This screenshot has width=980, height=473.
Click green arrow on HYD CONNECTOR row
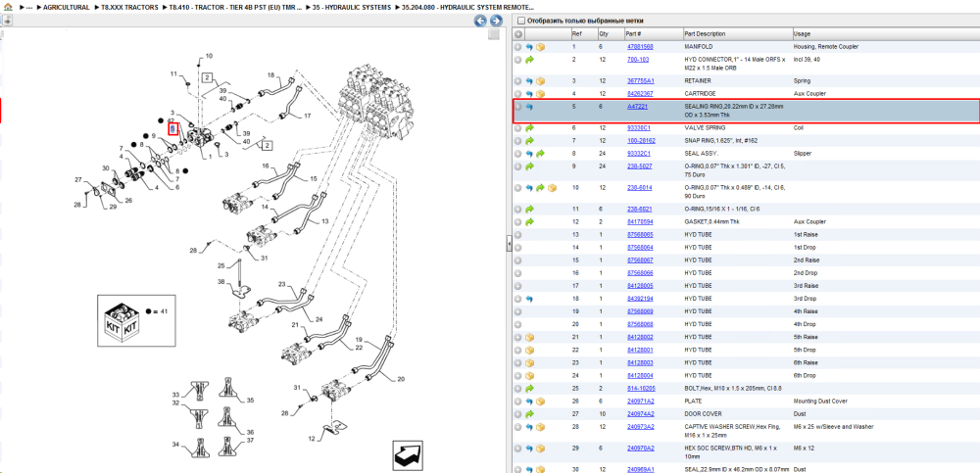point(529,60)
